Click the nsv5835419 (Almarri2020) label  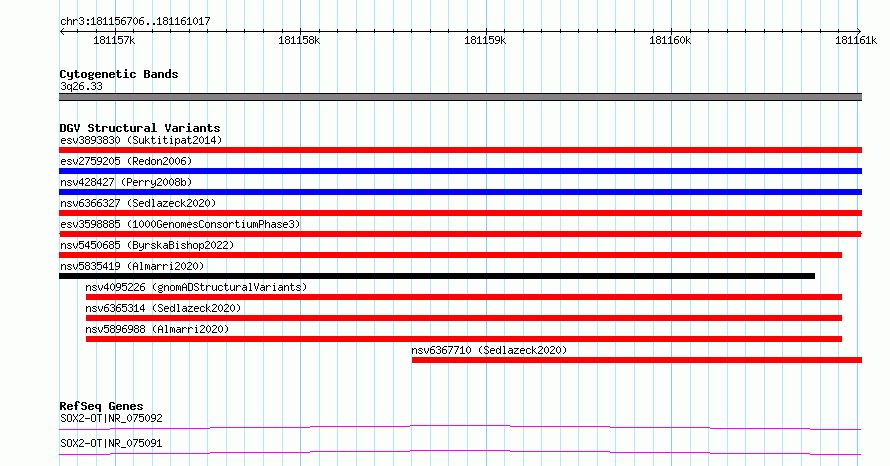(132, 266)
